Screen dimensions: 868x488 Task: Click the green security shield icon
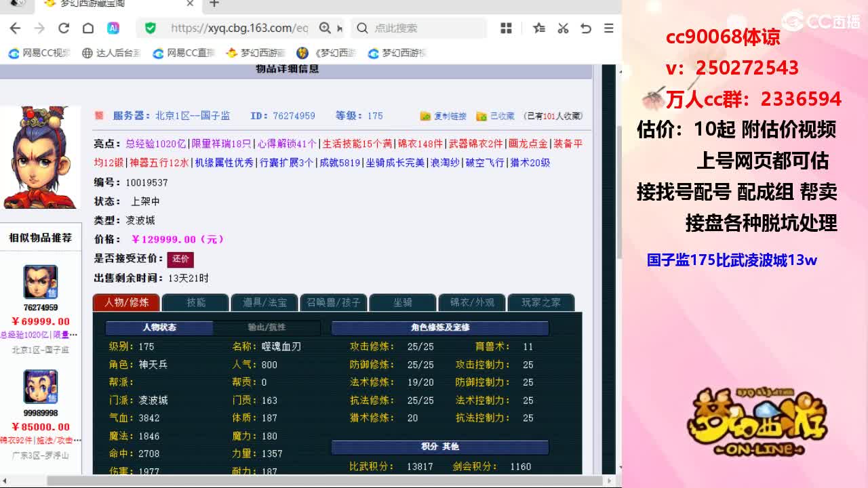[151, 28]
